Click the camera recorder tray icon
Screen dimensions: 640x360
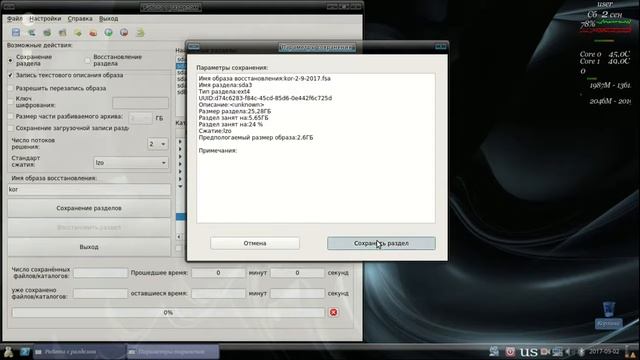coord(545,351)
